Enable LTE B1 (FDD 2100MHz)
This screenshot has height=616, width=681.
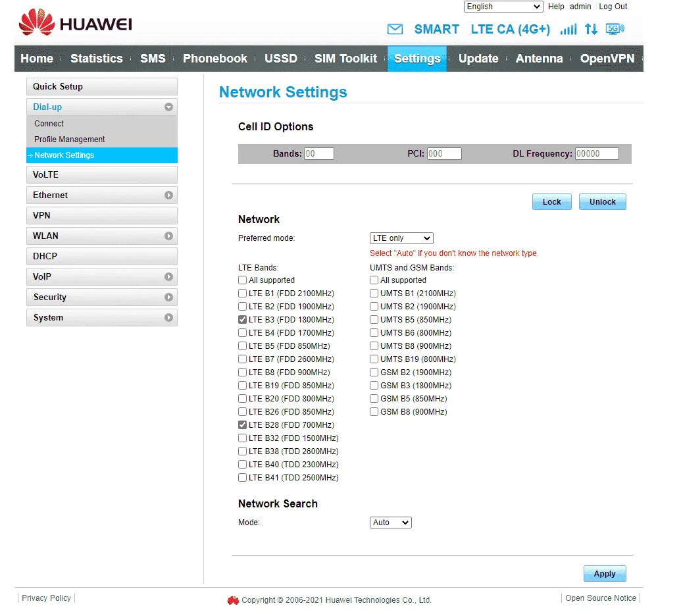point(242,294)
